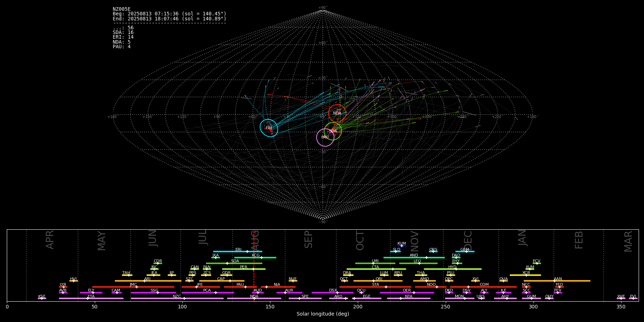Image resolution: width=644 pixels, height=322 pixels.
Task: Click the long red COM shower bar
Action: click(x=483, y=287)
